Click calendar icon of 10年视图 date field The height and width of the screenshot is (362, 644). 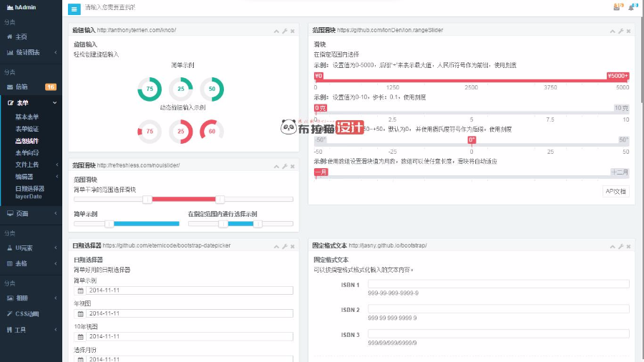point(80,336)
